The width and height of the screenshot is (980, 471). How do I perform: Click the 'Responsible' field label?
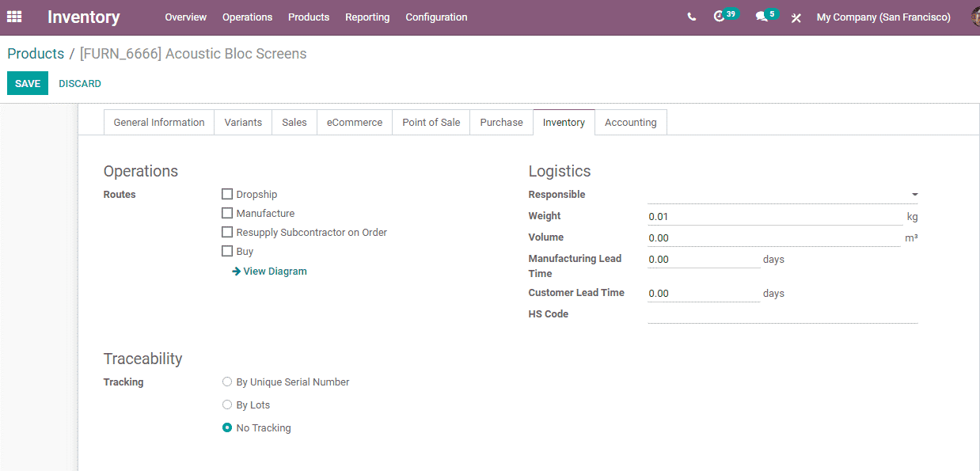click(x=557, y=194)
